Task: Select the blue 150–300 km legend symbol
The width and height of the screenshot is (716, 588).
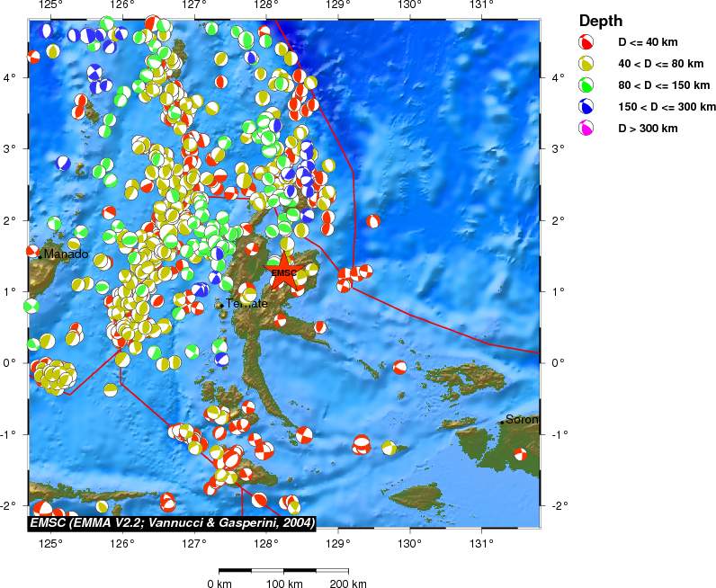Action: [x=586, y=107]
